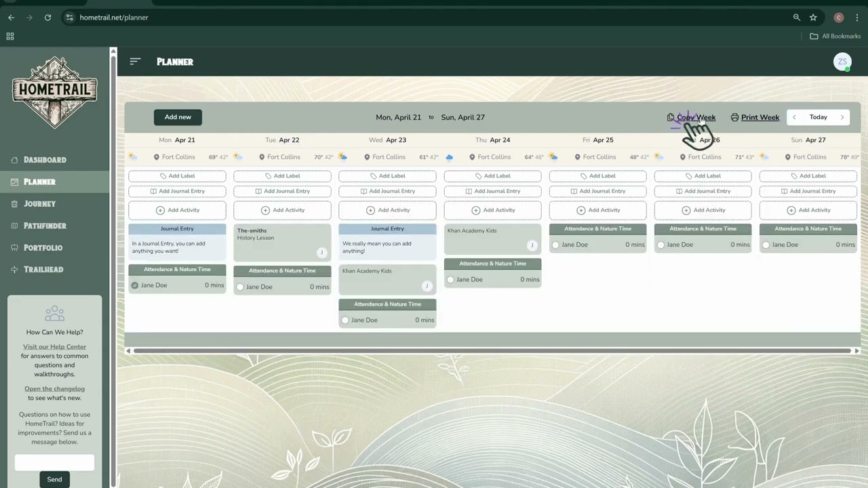Reload the page in the browser
The image size is (868, 488).
click(47, 18)
